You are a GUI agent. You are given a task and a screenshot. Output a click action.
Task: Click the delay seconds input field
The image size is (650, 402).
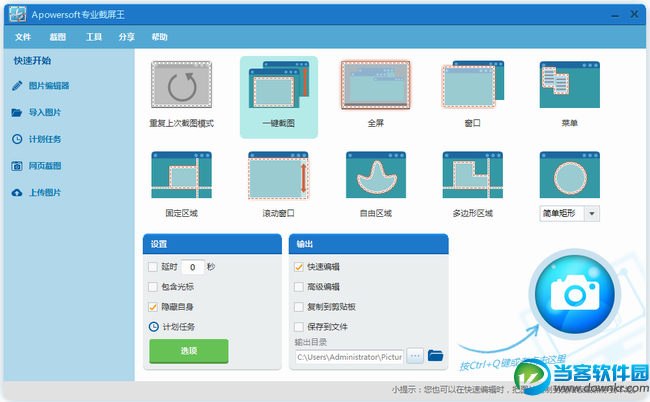tap(193, 267)
